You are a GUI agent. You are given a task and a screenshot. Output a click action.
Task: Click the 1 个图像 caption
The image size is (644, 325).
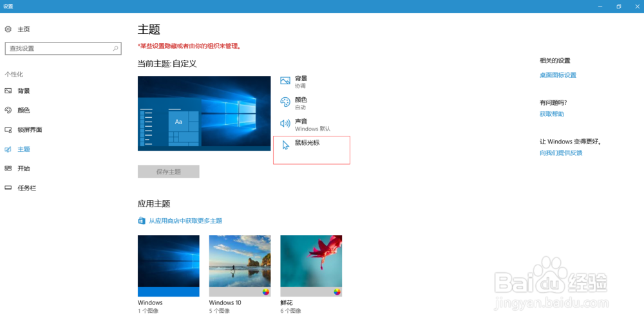click(x=148, y=311)
